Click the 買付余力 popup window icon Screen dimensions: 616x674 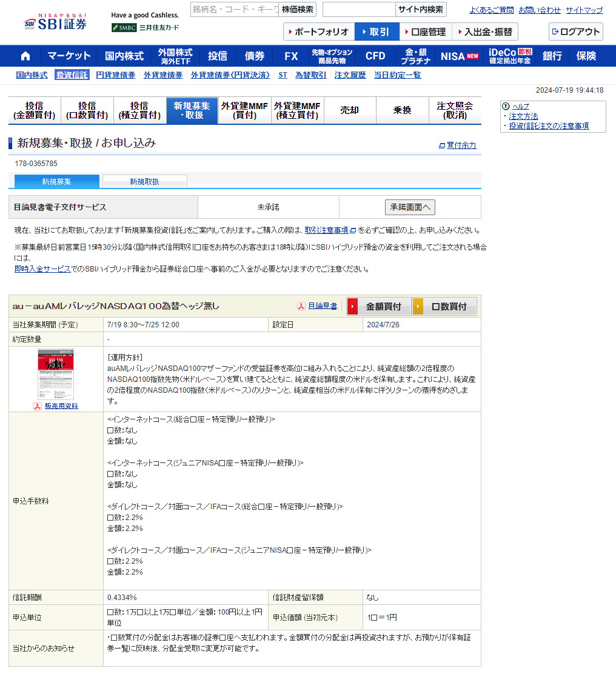pyautogui.click(x=442, y=145)
